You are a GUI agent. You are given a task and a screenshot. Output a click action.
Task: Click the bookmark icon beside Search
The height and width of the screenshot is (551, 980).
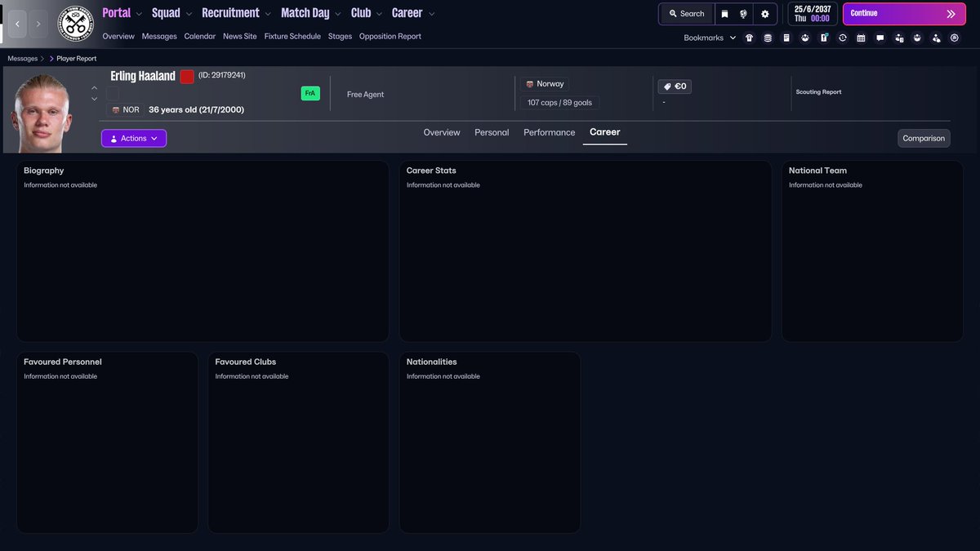tap(724, 14)
